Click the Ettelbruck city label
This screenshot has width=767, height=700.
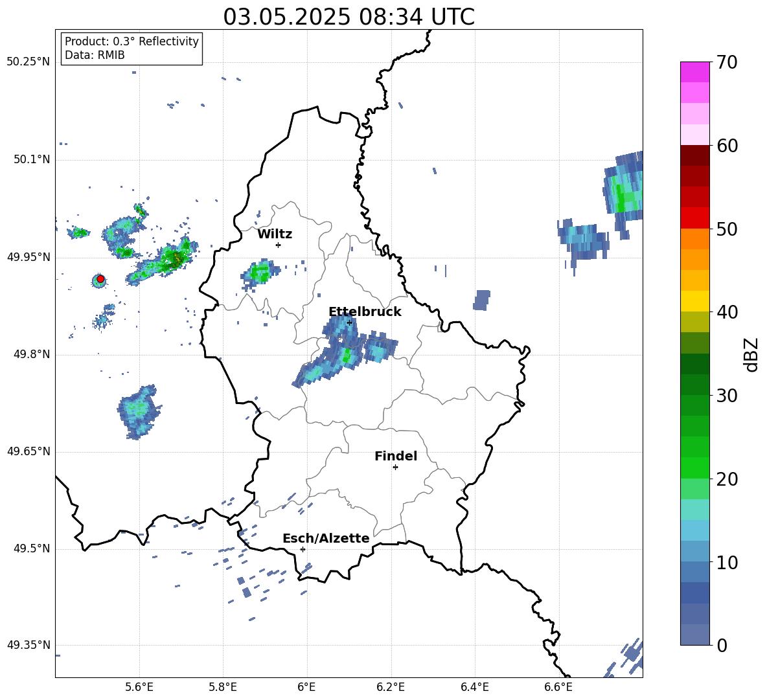(x=365, y=312)
